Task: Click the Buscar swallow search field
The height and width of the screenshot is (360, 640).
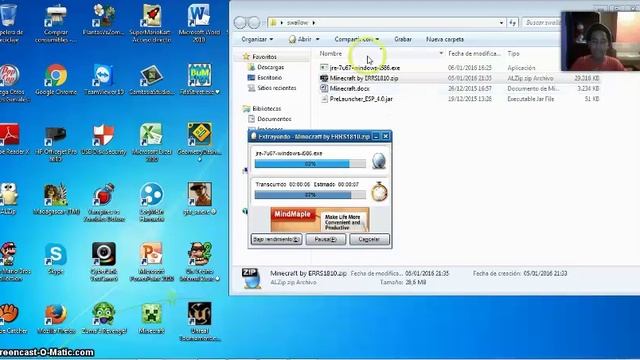Action: pos(542,22)
